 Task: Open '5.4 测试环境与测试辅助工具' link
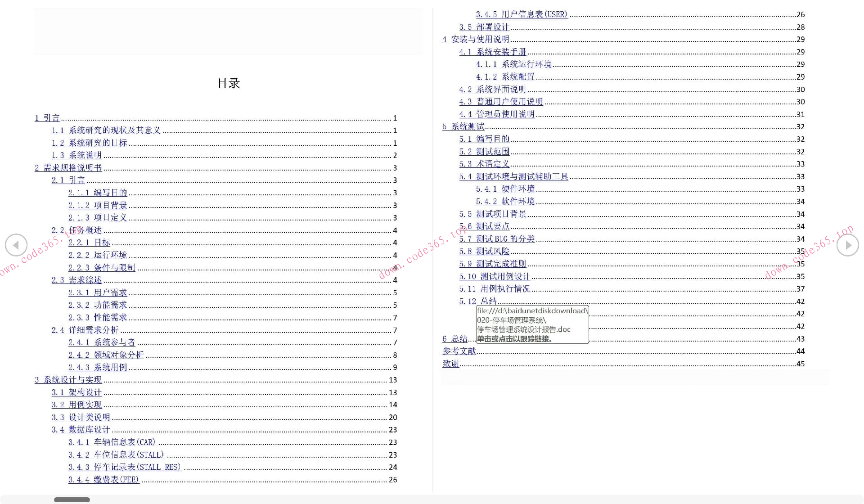pyautogui.click(x=513, y=176)
